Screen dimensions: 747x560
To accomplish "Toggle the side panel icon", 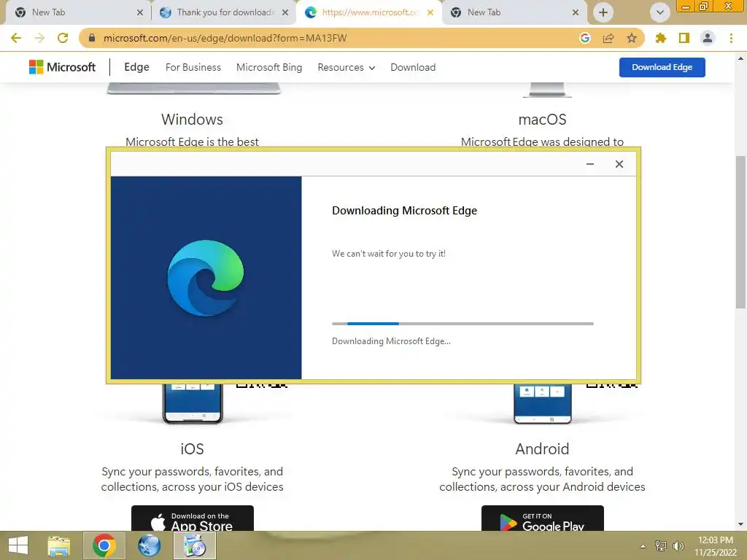I will (684, 38).
